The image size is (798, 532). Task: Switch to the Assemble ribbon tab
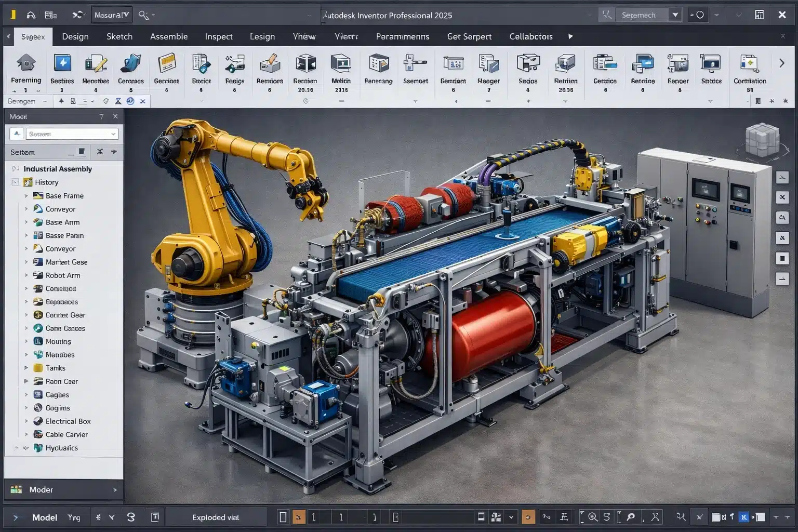click(x=169, y=36)
